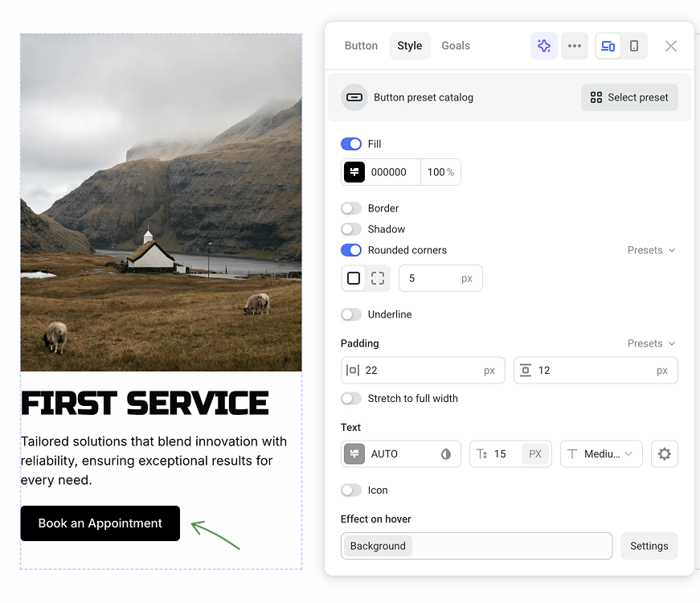This screenshot has width=700, height=603.
Task: Open the Goals tab
Action: click(x=456, y=46)
